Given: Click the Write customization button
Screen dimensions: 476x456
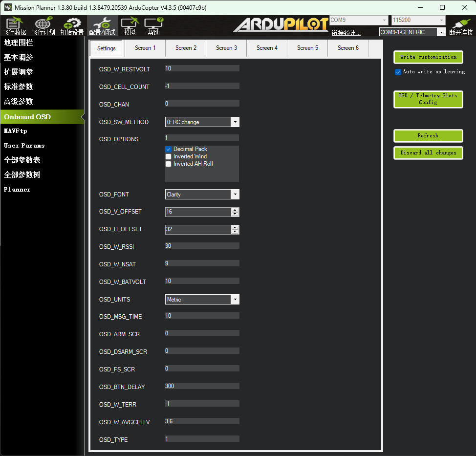Looking at the screenshot, I should point(428,57).
